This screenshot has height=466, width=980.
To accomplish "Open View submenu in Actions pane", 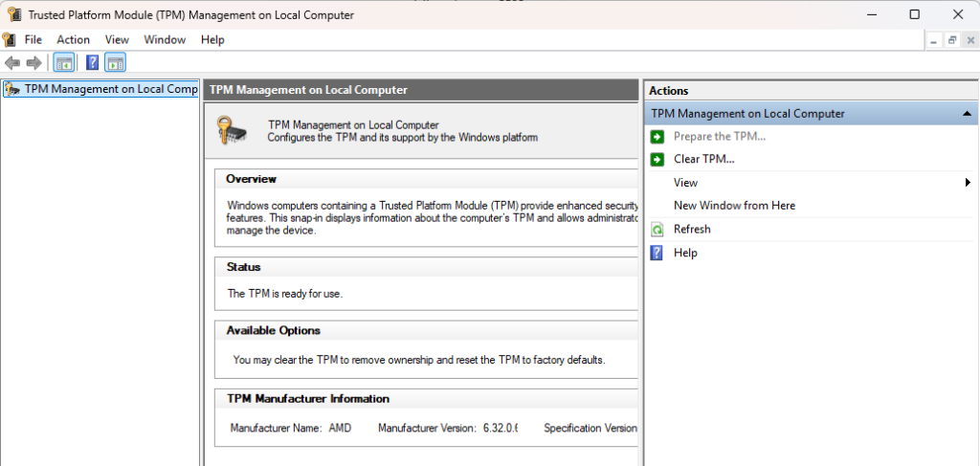I will [x=685, y=183].
